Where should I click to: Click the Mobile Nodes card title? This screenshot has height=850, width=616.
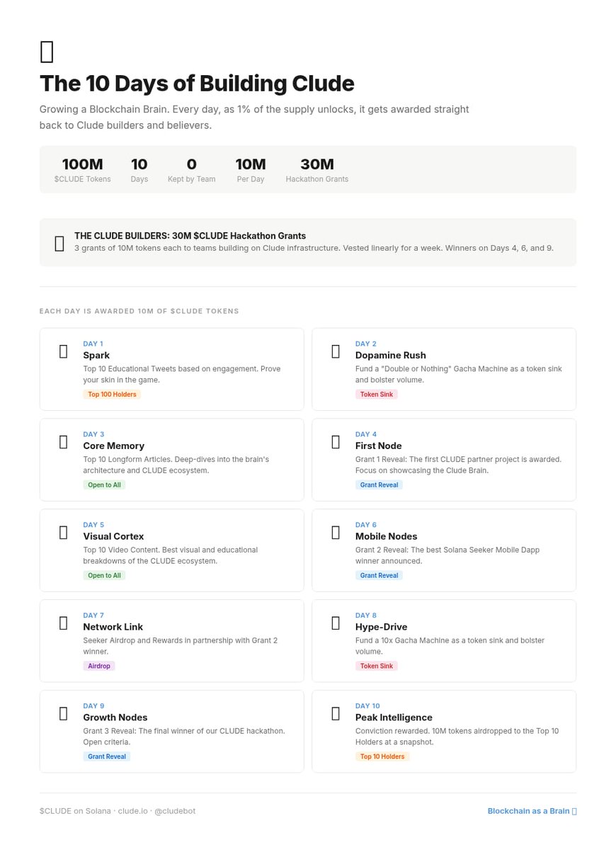pyautogui.click(x=387, y=537)
